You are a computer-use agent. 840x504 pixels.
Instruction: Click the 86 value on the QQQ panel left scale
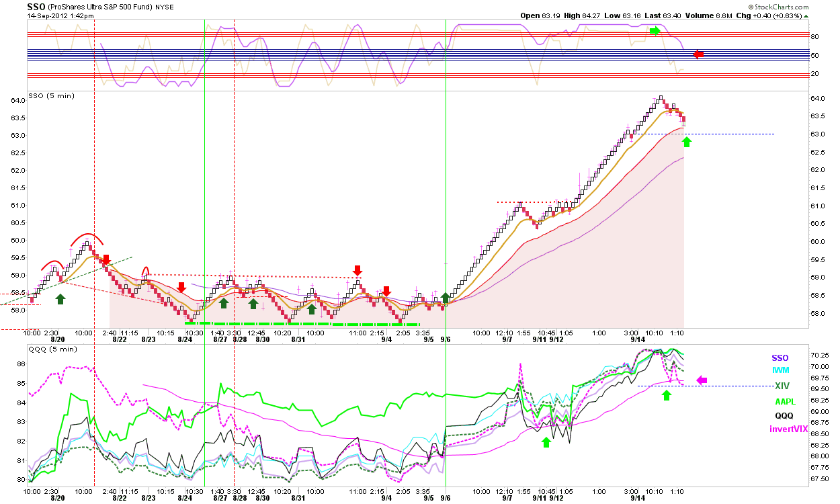tap(20, 364)
